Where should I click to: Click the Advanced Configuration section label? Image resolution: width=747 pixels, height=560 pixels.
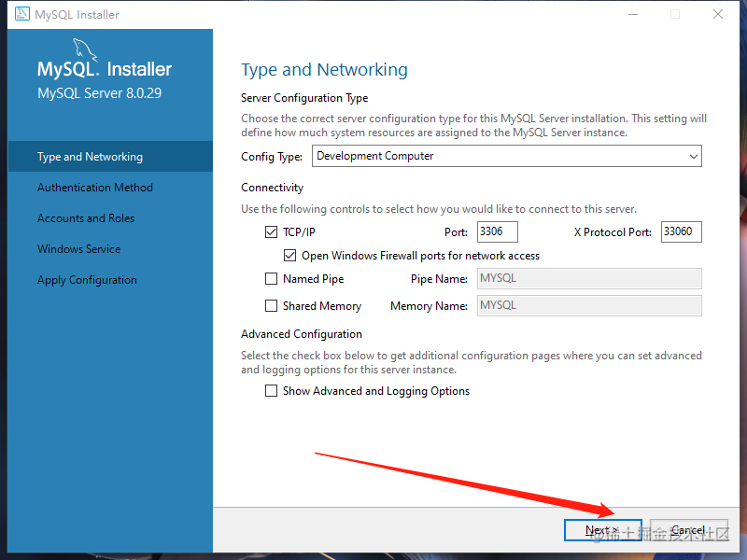pos(302,334)
